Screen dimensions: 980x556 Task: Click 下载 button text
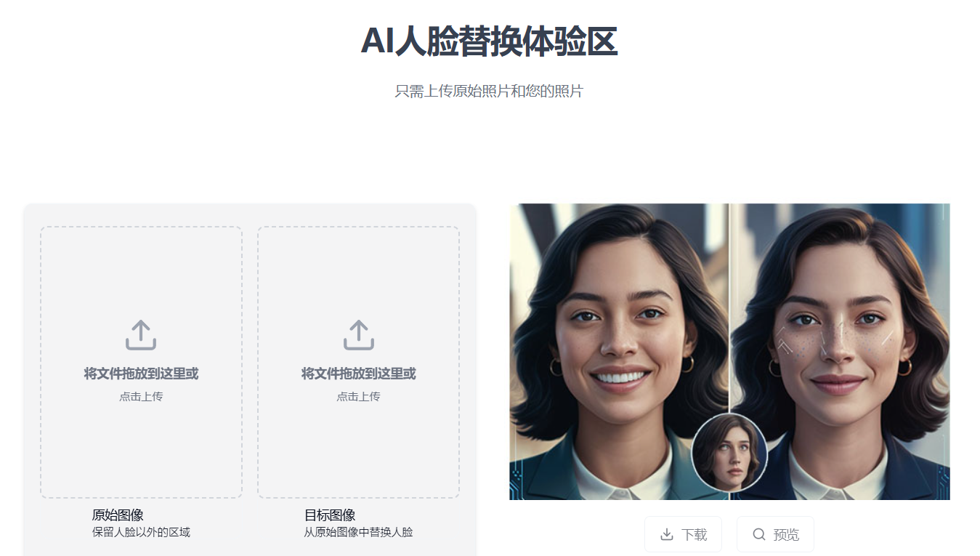[694, 535]
